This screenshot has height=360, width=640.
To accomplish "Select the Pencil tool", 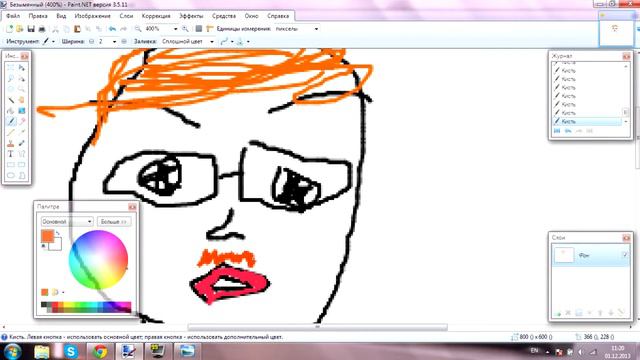I will [11, 132].
